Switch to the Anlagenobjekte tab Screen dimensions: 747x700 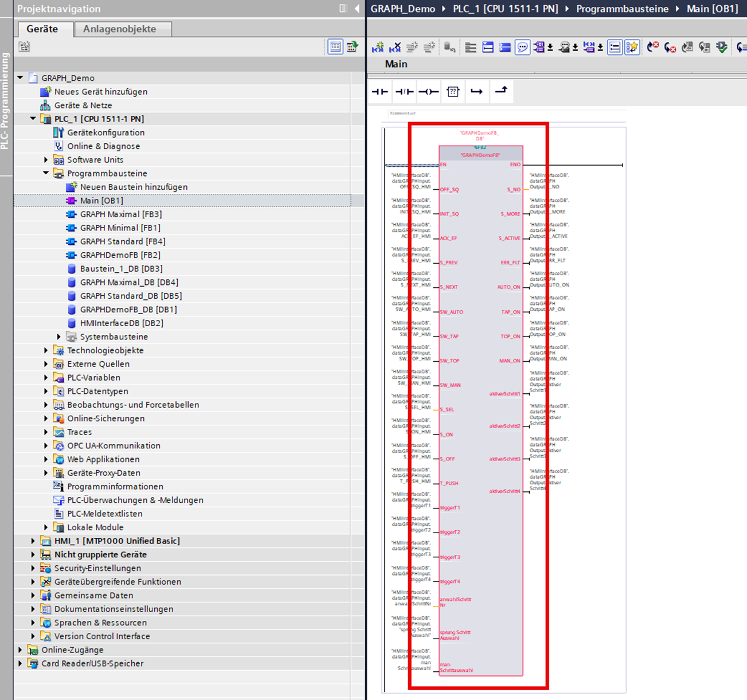click(x=119, y=29)
